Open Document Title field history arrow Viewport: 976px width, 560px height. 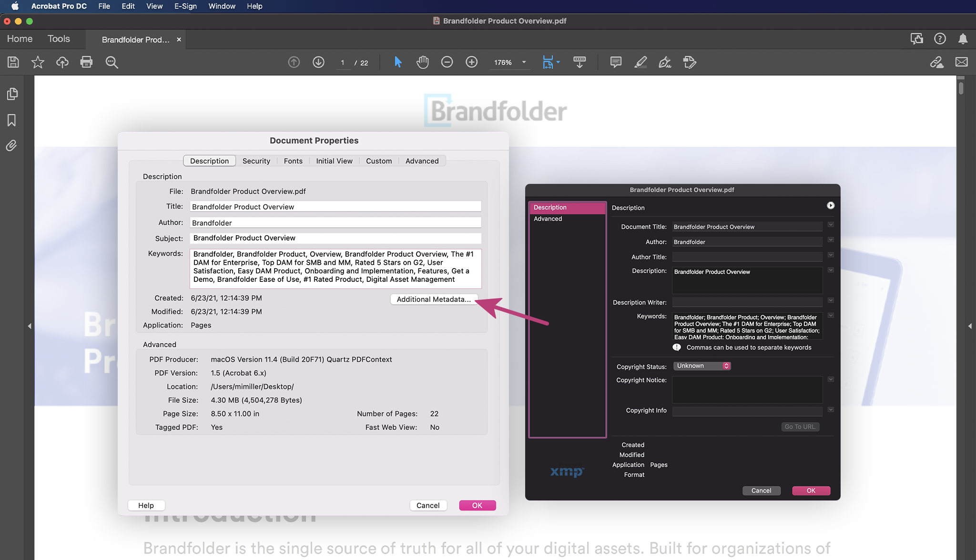click(x=831, y=225)
